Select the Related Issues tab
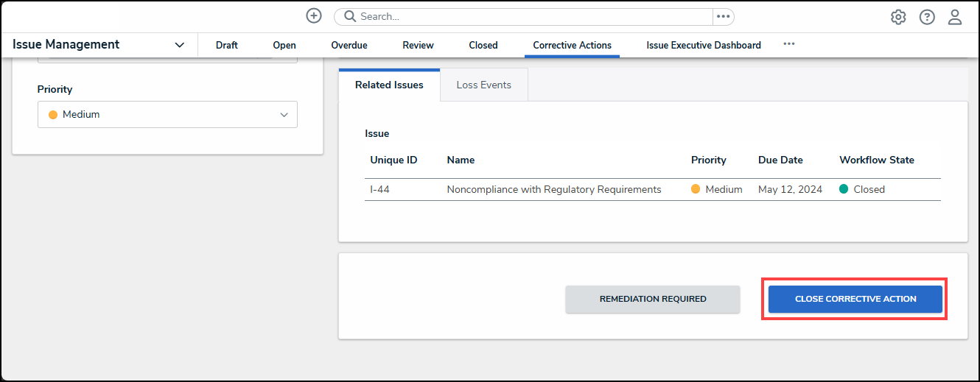Viewport: 980px width, 382px height. tap(389, 85)
